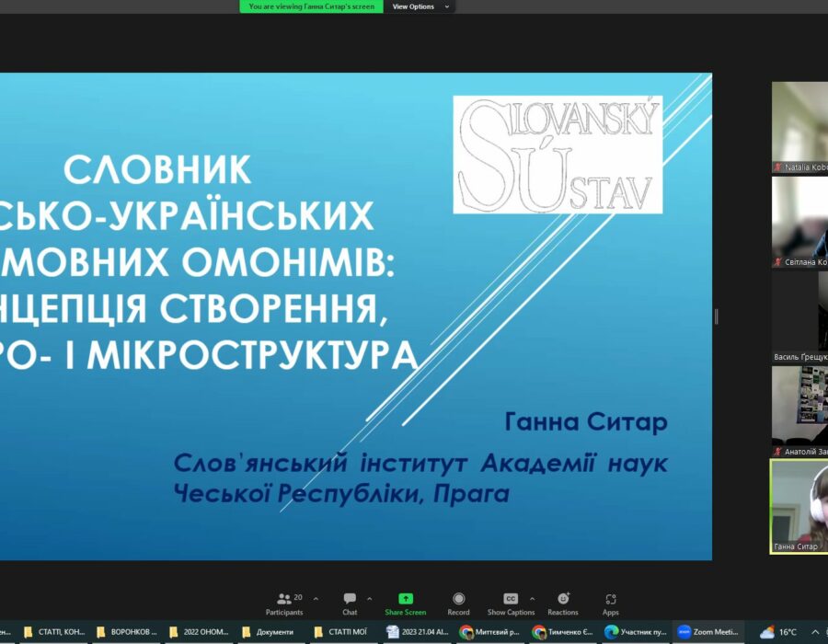Image resolution: width=828 pixels, height=644 pixels.
Task: Open the View Options dropdown
Action: coord(420,6)
